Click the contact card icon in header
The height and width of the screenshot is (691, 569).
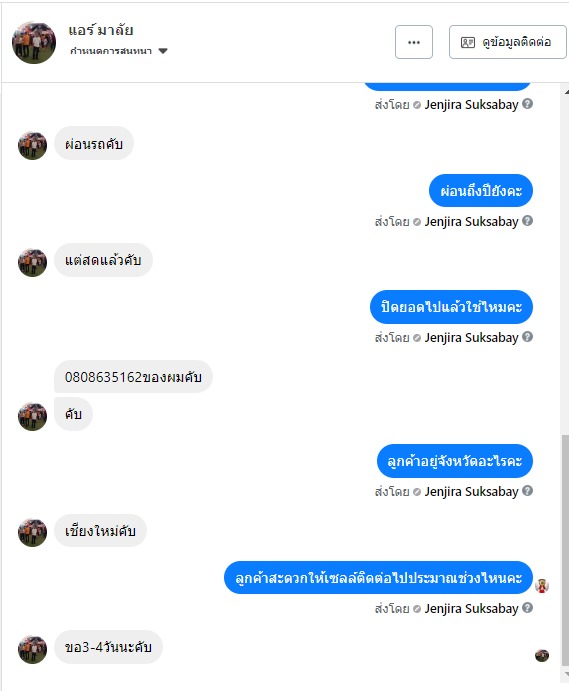click(x=468, y=42)
